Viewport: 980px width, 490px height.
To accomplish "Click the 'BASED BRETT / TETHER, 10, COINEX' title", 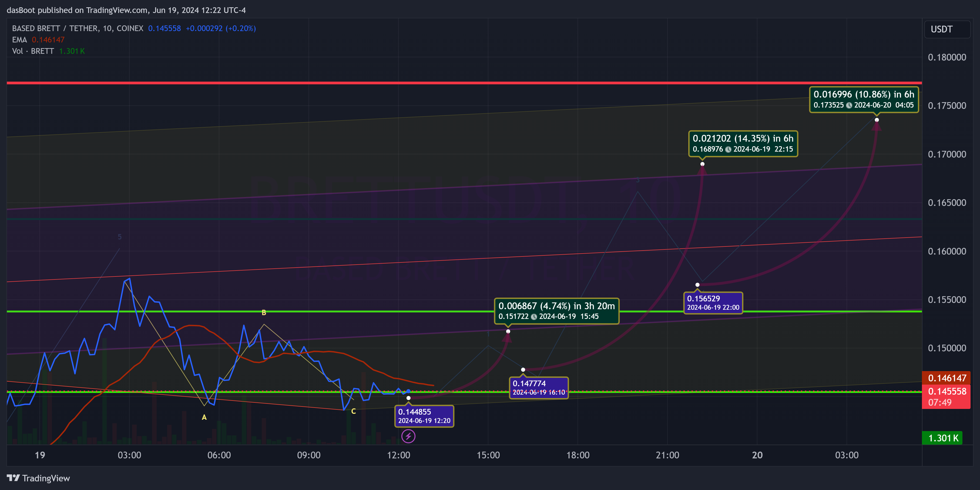I will pos(78,29).
